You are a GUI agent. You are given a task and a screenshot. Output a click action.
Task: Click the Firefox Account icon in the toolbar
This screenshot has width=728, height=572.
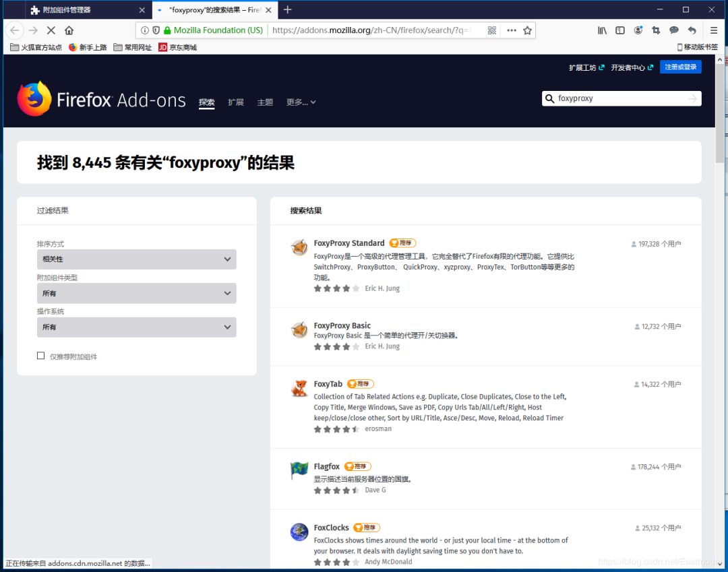(638, 30)
